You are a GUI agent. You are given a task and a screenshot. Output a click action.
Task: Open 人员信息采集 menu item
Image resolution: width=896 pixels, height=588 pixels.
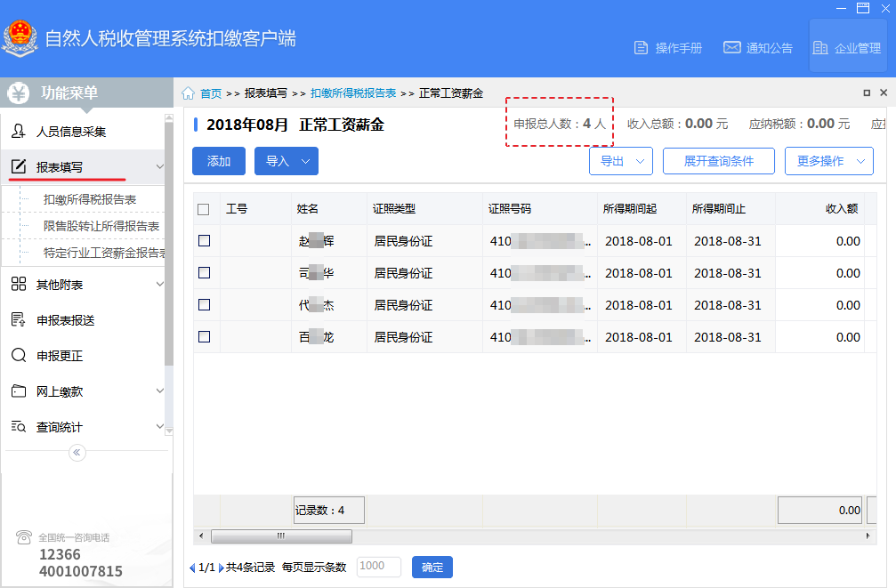pos(83,132)
